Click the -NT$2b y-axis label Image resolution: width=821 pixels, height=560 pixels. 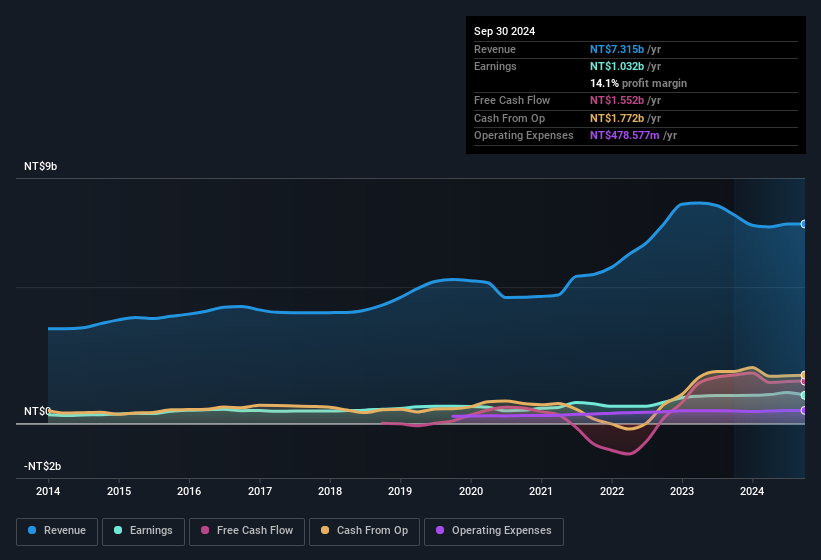point(42,466)
